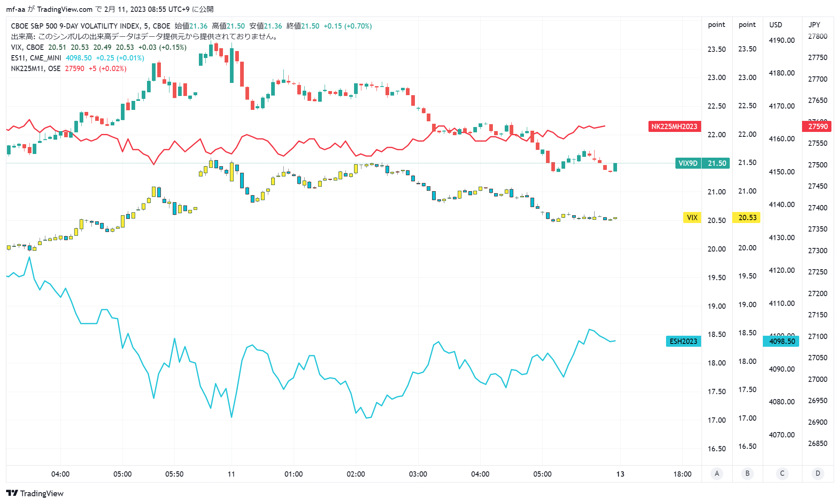
Task: Click the 03:00 time axis label
Action: (418, 474)
